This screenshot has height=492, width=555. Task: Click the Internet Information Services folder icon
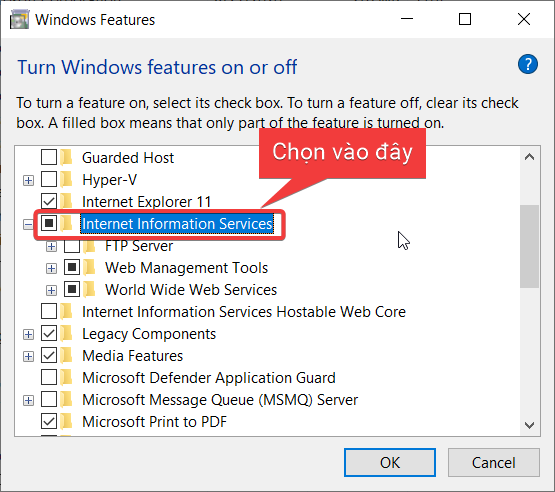pos(66,223)
